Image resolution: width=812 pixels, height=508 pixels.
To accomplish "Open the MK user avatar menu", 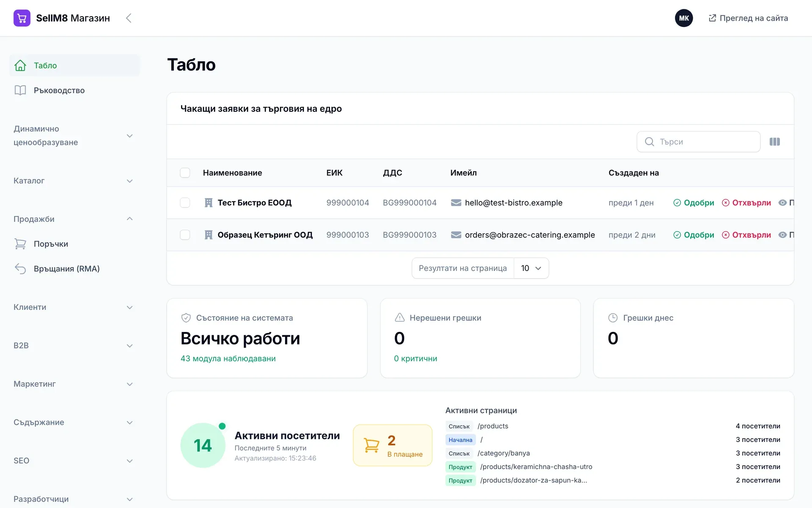I will (x=684, y=18).
